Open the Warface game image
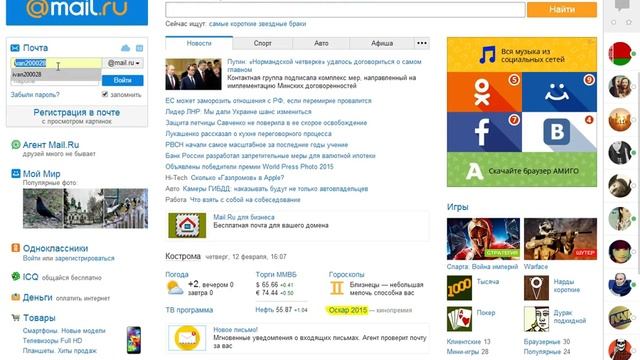Viewport: 640px width, 360px height. [560, 239]
